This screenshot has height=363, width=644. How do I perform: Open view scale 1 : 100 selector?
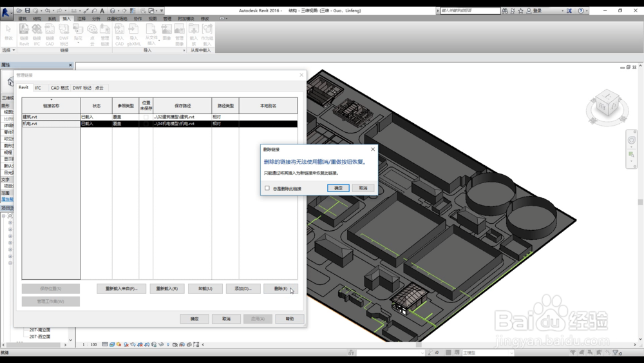(90, 344)
